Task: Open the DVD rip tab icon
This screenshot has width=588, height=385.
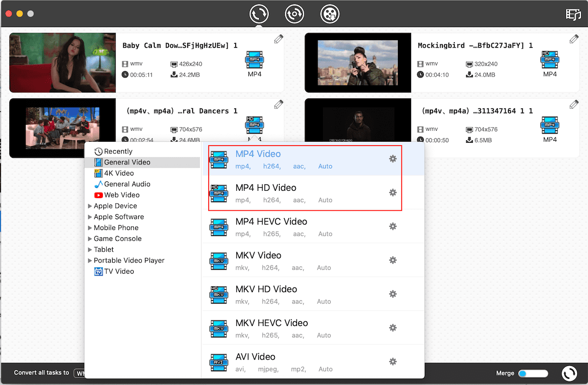Action: coord(294,14)
